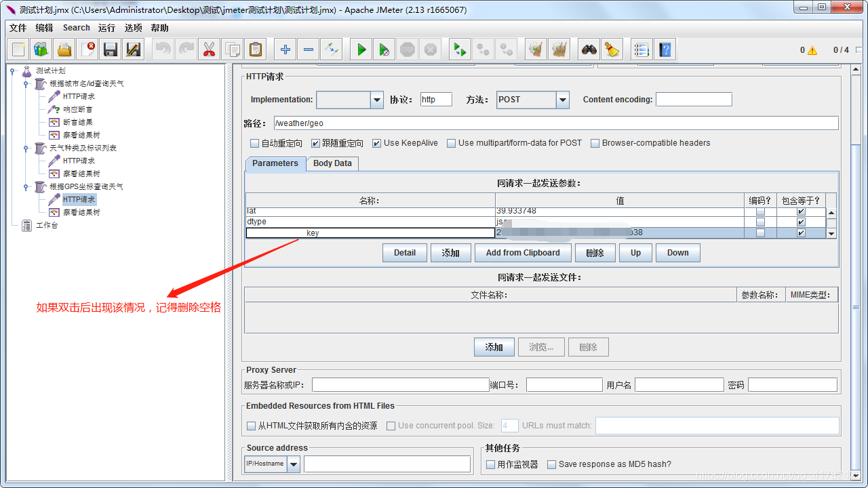Click the Close test plan icon
The width and height of the screenshot is (868, 488).
[x=87, y=49]
